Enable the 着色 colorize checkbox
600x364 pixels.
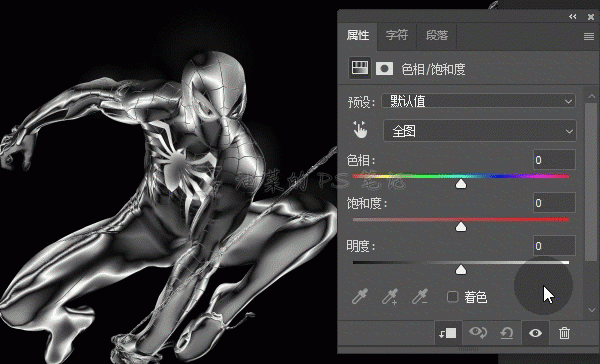[x=453, y=297]
